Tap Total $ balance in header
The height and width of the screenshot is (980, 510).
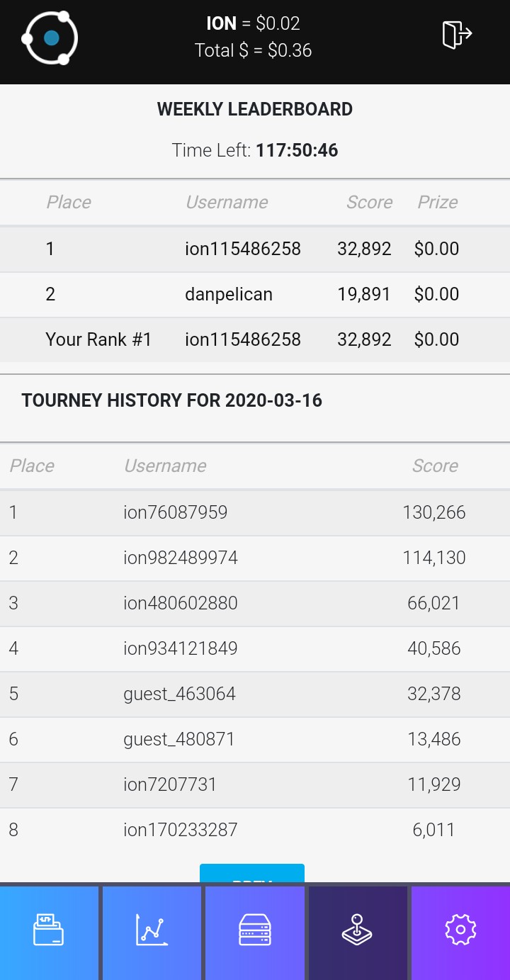pos(253,50)
